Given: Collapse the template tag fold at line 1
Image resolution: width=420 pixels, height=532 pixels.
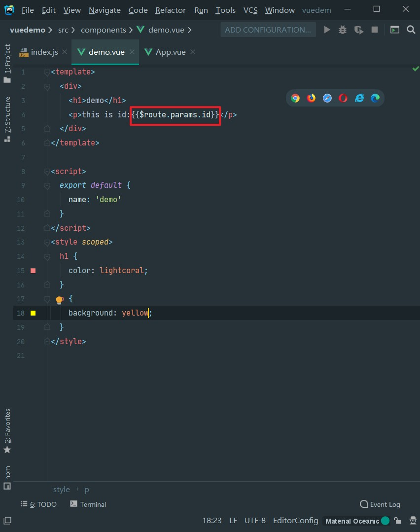Looking at the screenshot, I should pos(47,72).
